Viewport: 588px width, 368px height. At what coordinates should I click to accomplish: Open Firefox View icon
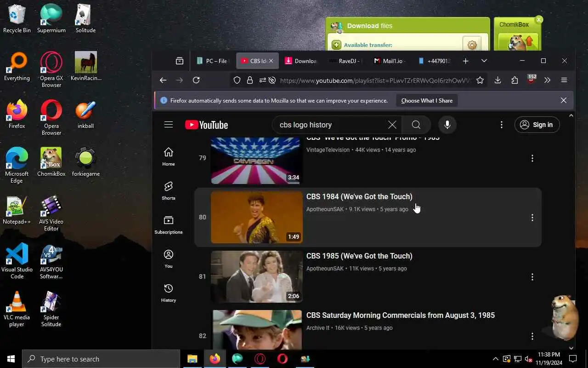[180, 61]
